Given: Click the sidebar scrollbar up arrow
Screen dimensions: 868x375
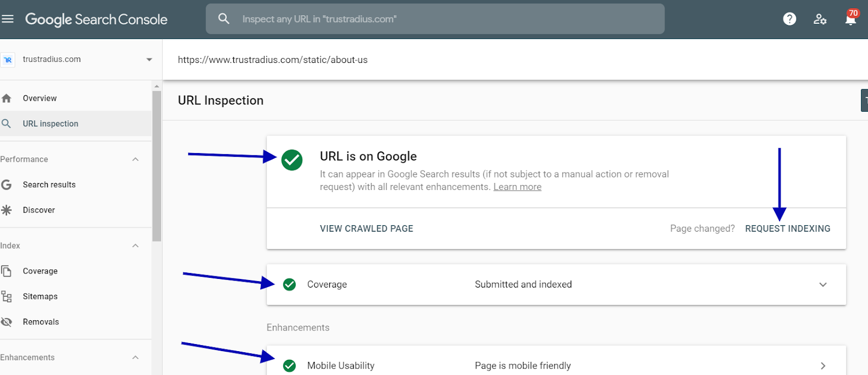Looking at the screenshot, I should pos(157,86).
